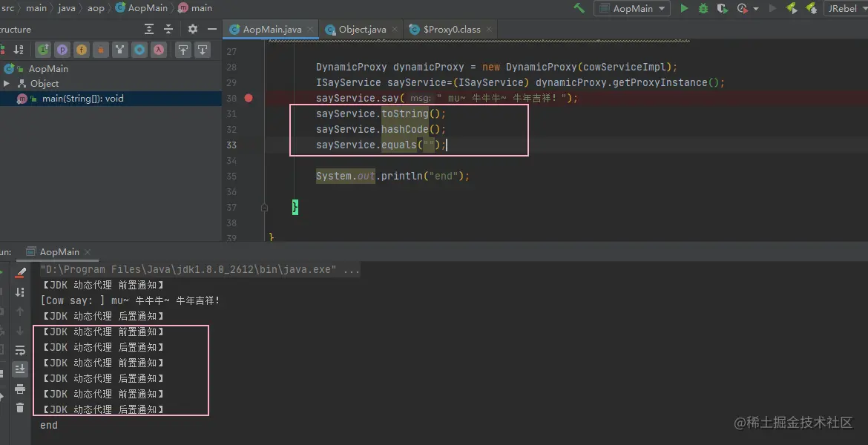Toggle show properties filter
868x445 pixels.
pyautogui.click(x=62, y=50)
